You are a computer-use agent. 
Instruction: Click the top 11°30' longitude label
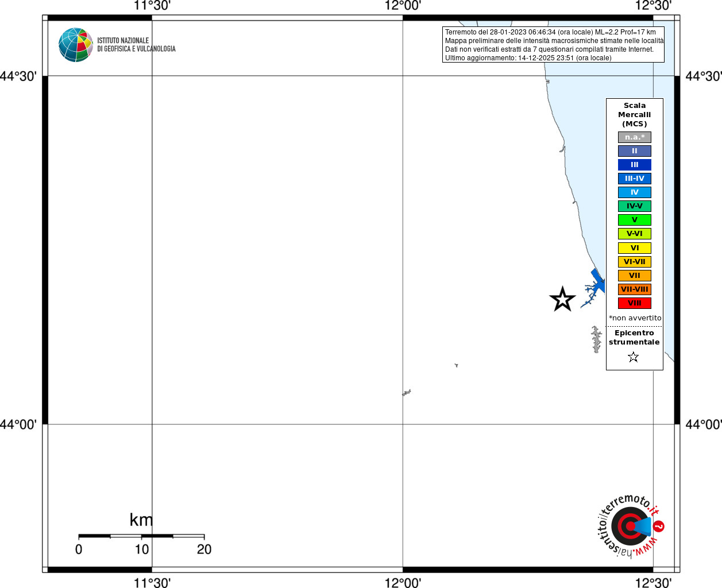coord(152,6)
